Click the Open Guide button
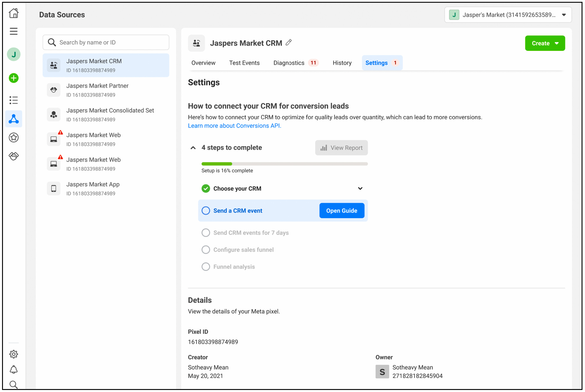 pyautogui.click(x=342, y=211)
